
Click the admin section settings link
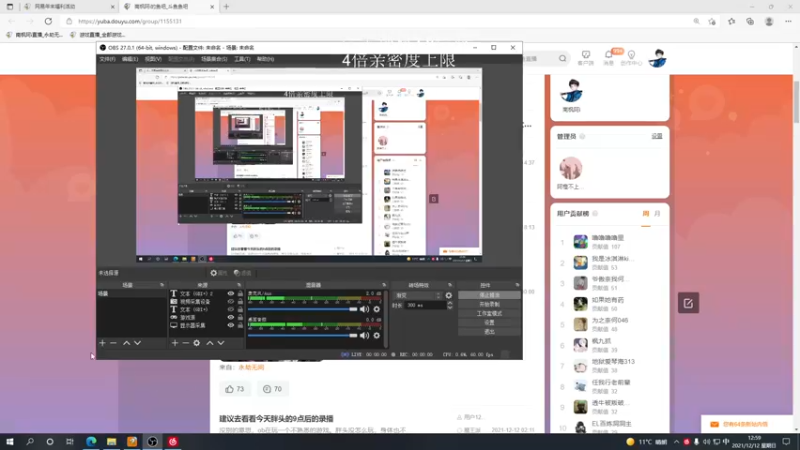click(x=657, y=136)
